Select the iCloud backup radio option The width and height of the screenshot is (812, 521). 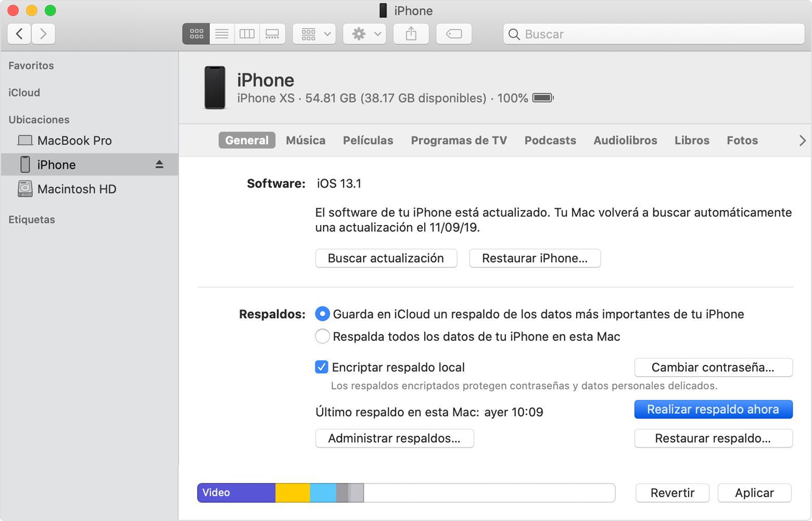pos(322,314)
